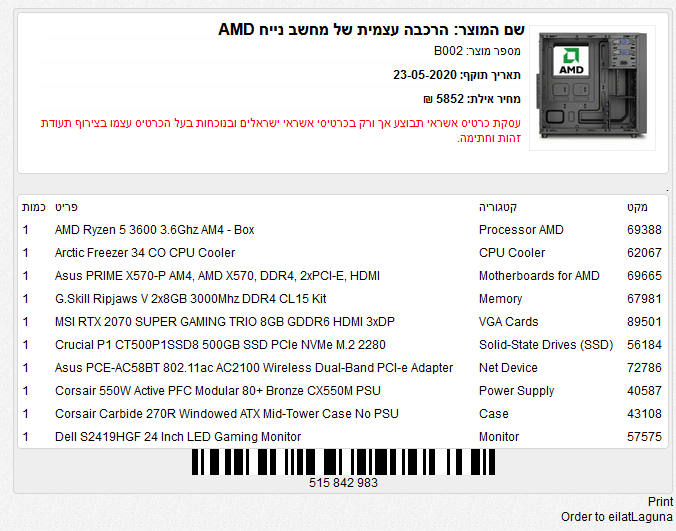
Task: Click the product number B002 text
Action: pos(477,51)
